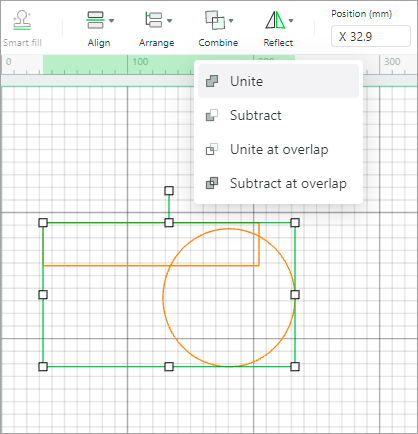Click the 100 mark on the ruler

coord(140,62)
